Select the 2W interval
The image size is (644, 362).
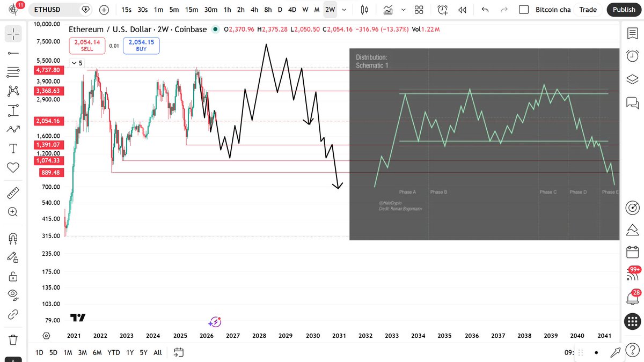tap(330, 10)
